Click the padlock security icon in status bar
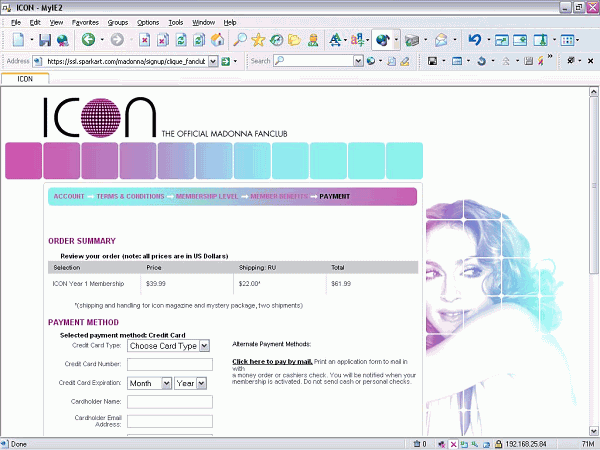 (498, 444)
